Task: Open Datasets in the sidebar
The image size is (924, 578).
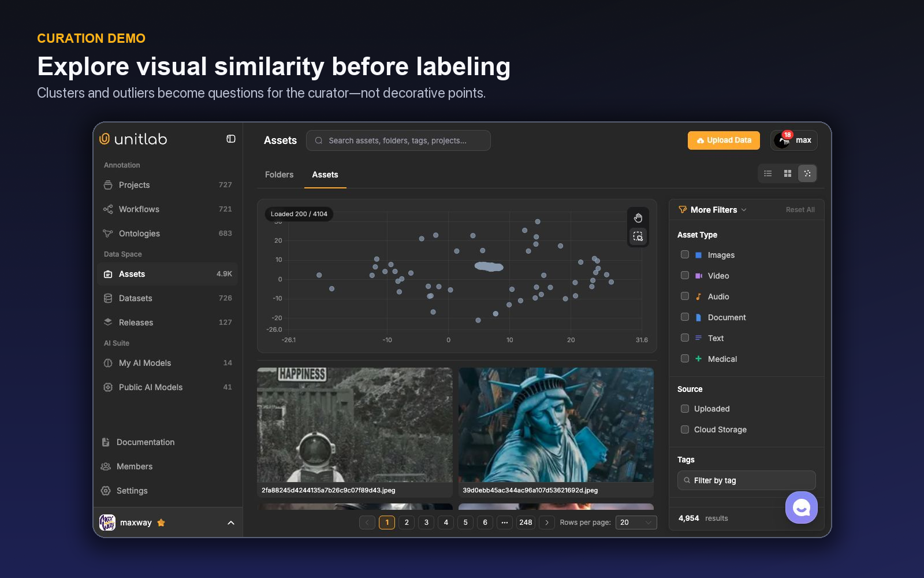Action: pyautogui.click(x=167, y=298)
